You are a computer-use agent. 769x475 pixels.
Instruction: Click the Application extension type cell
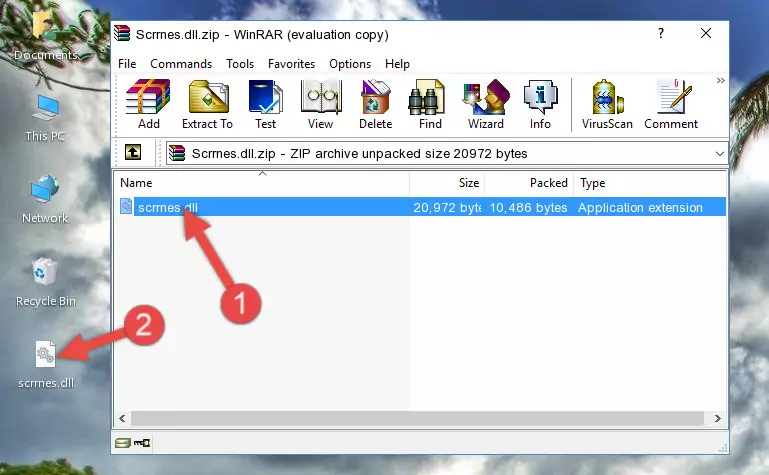pyautogui.click(x=640, y=207)
